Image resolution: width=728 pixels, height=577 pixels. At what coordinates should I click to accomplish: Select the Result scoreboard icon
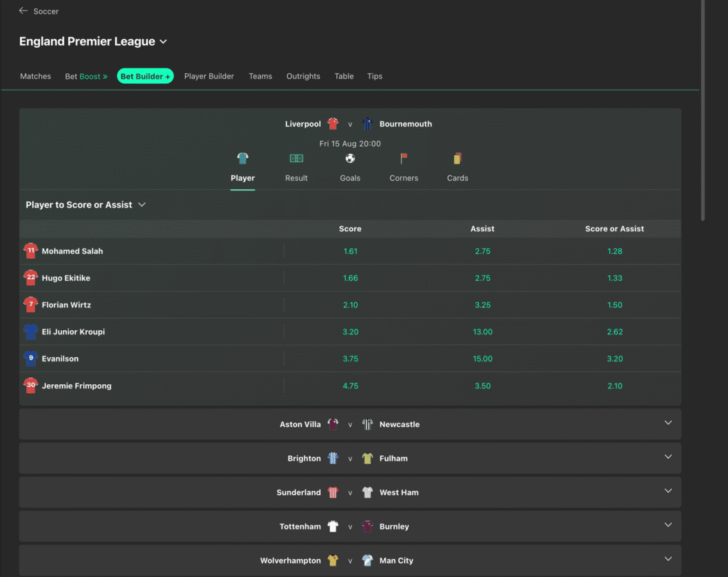pos(296,159)
